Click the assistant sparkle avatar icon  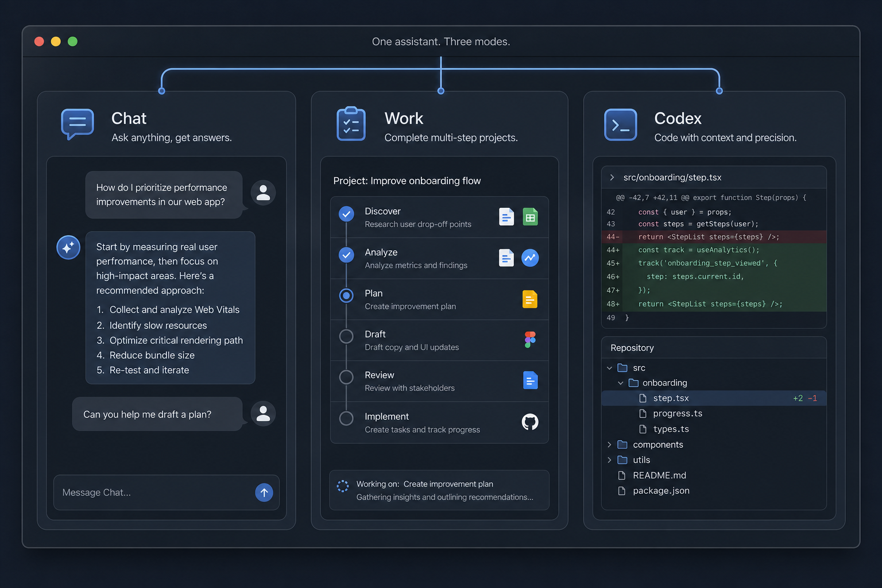68,247
